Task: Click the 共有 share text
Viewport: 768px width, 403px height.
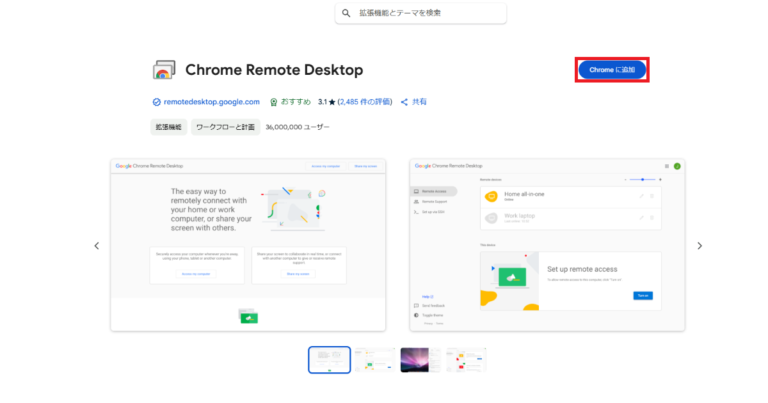Action: tap(420, 102)
